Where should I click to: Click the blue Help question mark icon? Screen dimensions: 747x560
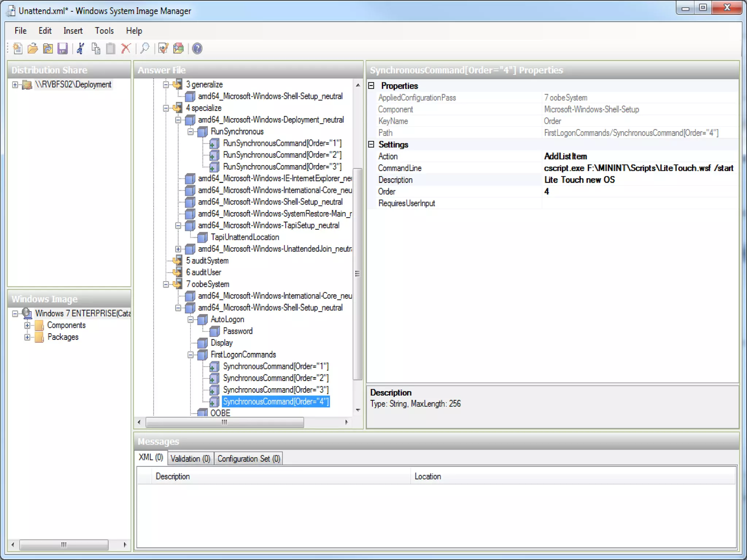coord(197,48)
